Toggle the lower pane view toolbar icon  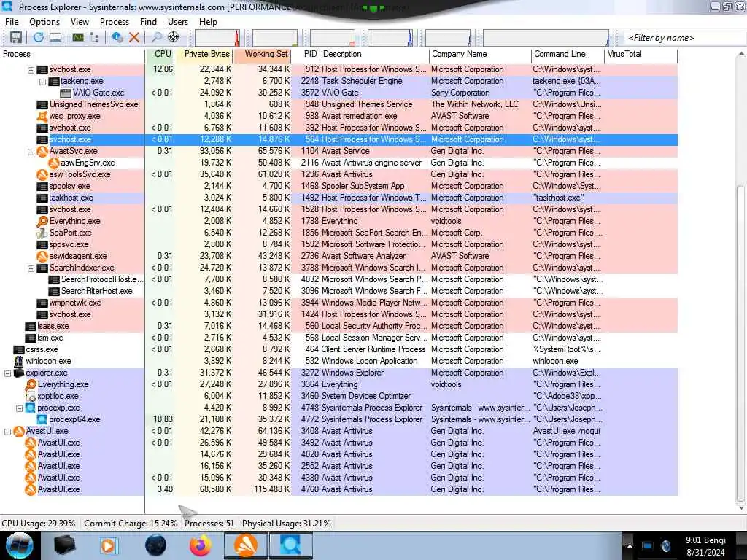point(55,38)
